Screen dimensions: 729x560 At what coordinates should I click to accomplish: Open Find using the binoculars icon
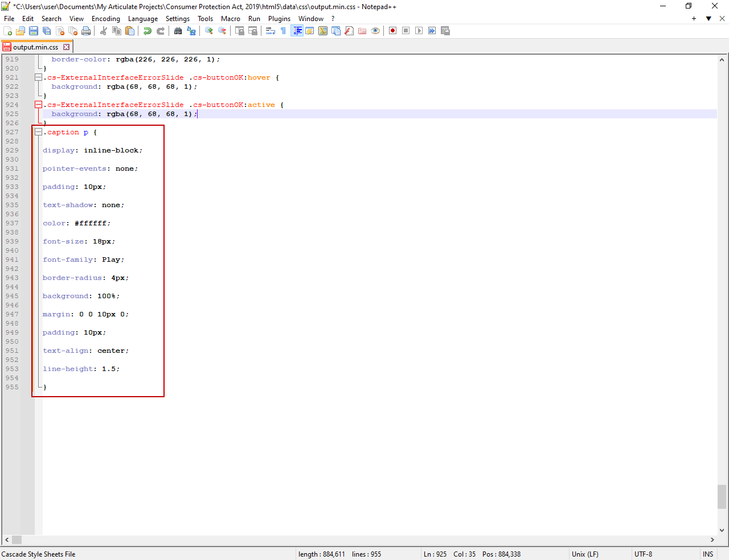click(178, 31)
